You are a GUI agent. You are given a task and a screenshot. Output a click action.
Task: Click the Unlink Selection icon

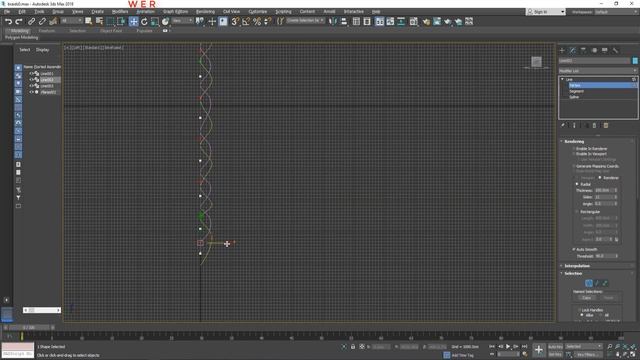(x=42, y=22)
